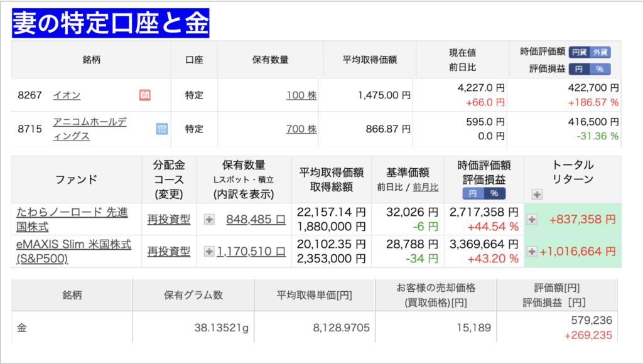Open the 1,170,510 口 quantity link
Image resolution: width=643 pixels, height=364 pixels.
tap(251, 251)
